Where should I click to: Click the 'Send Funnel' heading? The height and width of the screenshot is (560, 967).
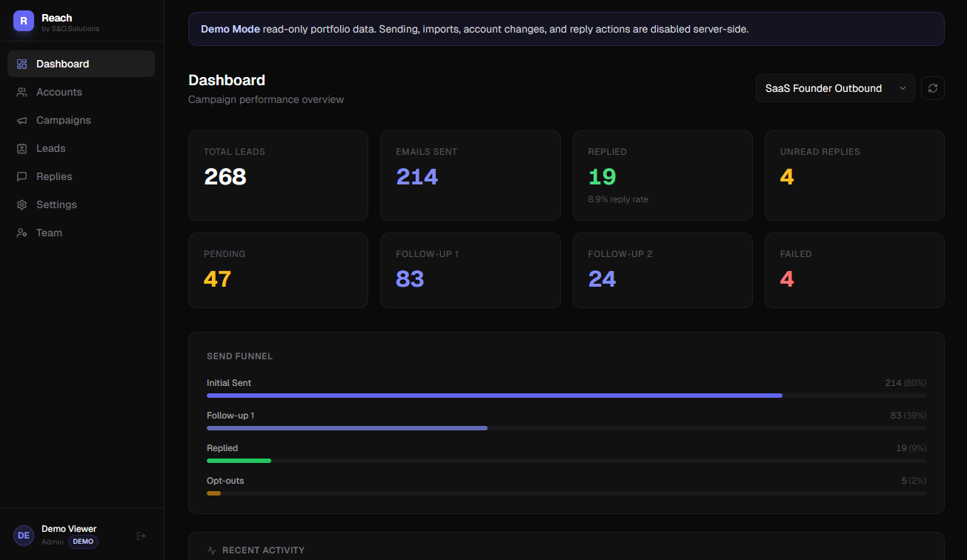tap(239, 356)
